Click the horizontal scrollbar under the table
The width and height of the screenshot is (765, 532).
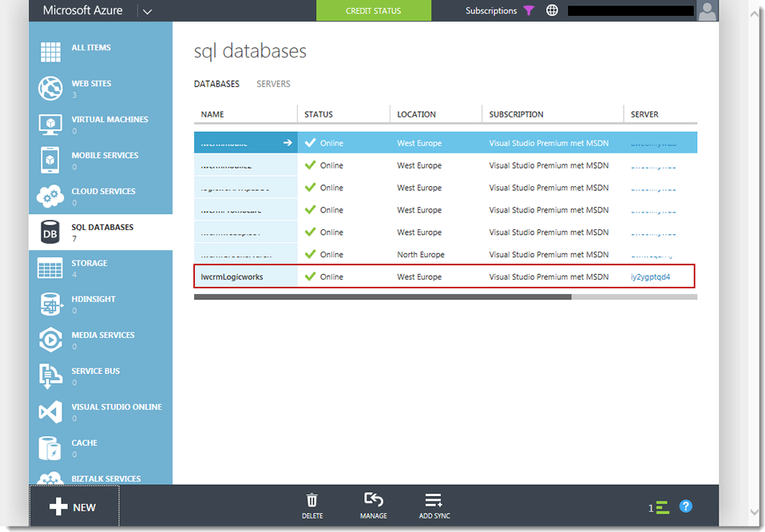tap(382, 296)
